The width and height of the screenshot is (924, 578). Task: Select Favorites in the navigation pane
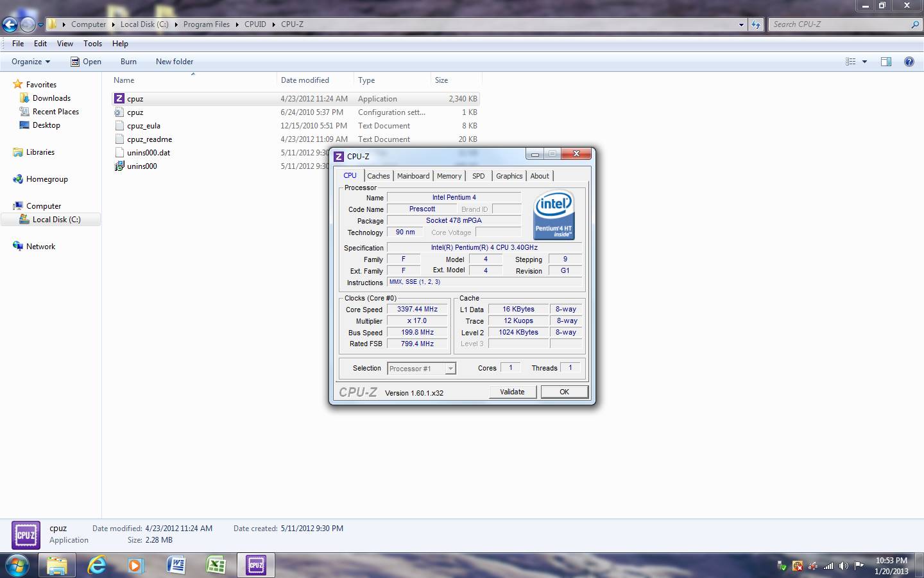tap(41, 85)
